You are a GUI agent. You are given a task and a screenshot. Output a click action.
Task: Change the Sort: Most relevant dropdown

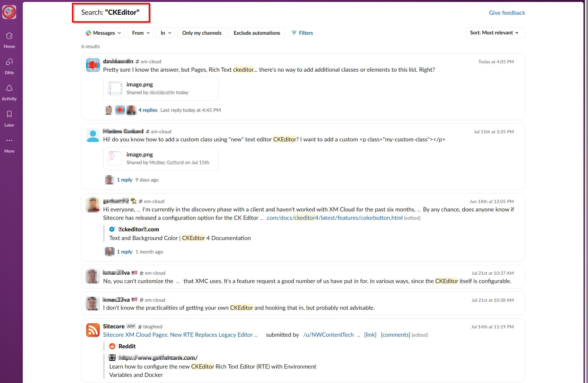point(495,33)
